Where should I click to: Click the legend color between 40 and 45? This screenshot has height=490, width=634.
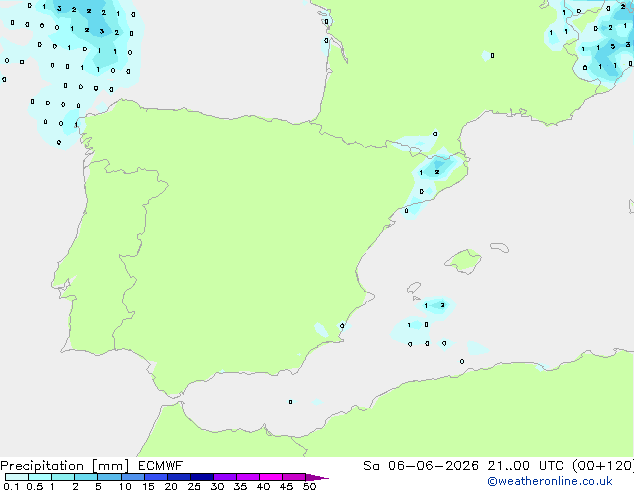click(271, 477)
